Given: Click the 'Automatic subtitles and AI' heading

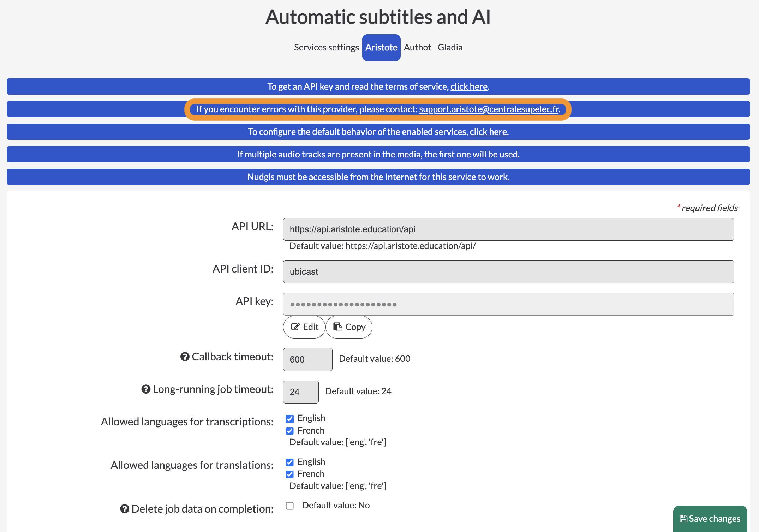Looking at the screenshot, I should click(x=378, y=17).
